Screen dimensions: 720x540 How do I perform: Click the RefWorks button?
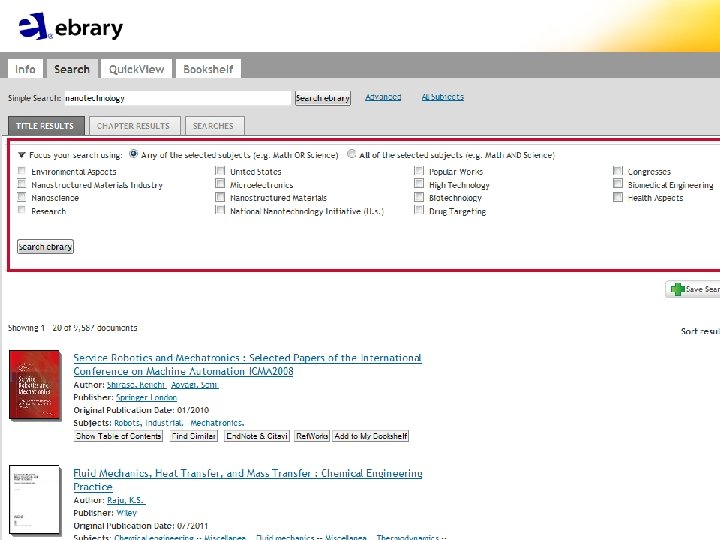pyautogui.click(x=312, y=436)
